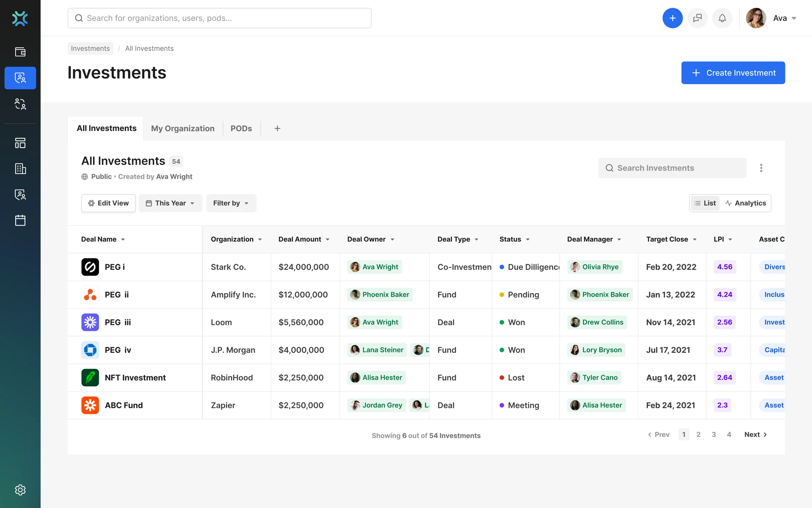
Task: Open the dashboard layout sidebar icon
Action: [20, 143]
